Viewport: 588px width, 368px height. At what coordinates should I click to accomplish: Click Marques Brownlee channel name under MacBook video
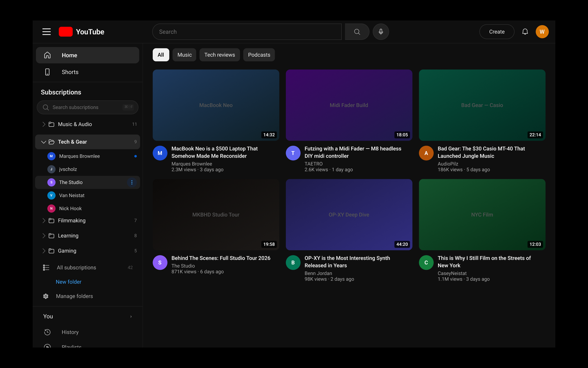(x=192, y=164)
